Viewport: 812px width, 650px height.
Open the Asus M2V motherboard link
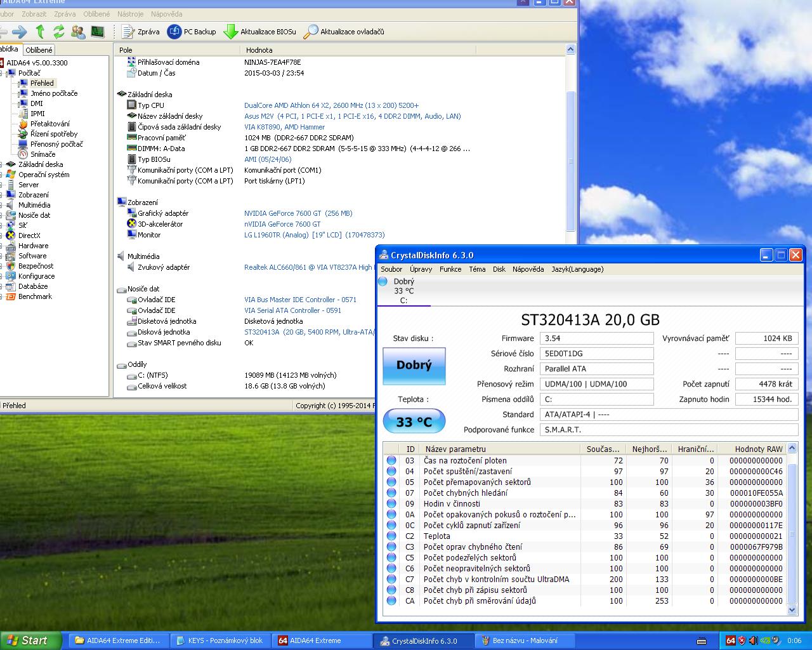(x=352, y=116)
